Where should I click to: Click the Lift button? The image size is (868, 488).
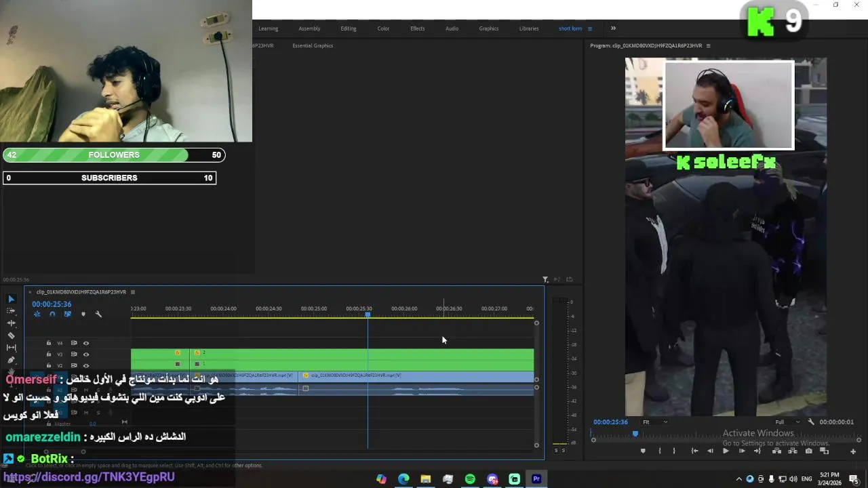coord(776,451)
